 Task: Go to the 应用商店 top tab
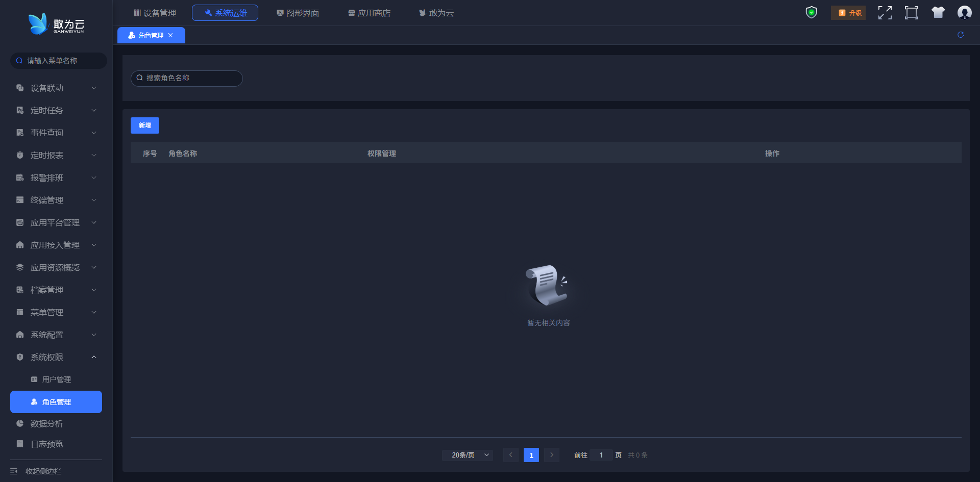coord(369,13)
